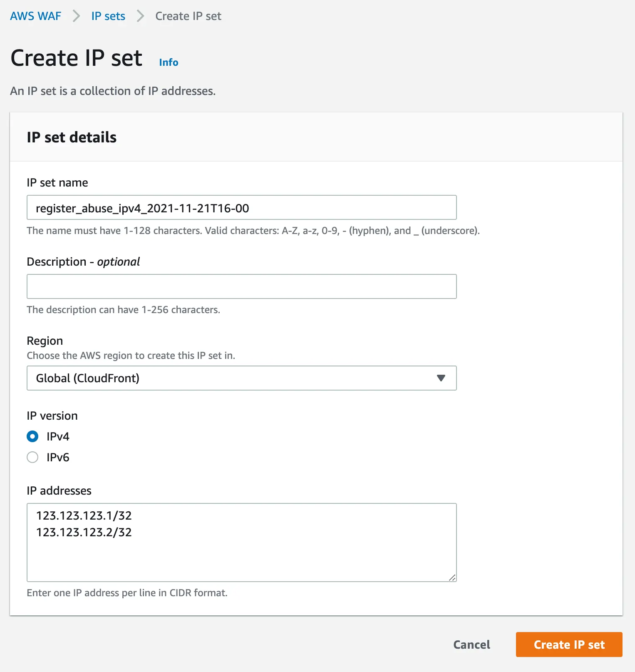The height and width of the screenshot is (672, 635).
Task: Select the IPv6 radio button
Action: tap(32, 457)
